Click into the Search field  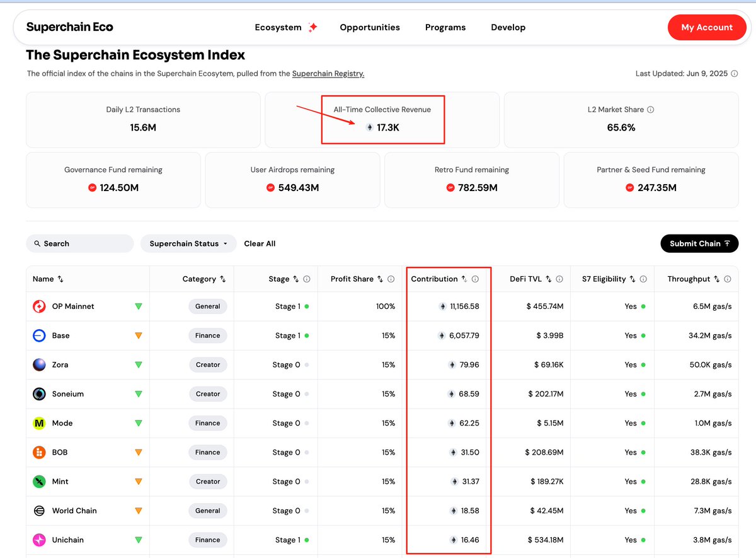[80, 243]
